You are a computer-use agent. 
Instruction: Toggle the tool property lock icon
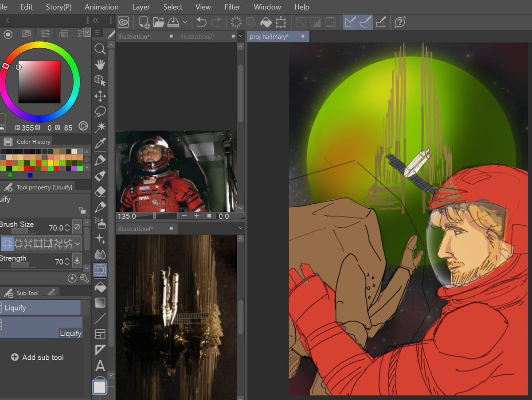click(x=82, y=210)
